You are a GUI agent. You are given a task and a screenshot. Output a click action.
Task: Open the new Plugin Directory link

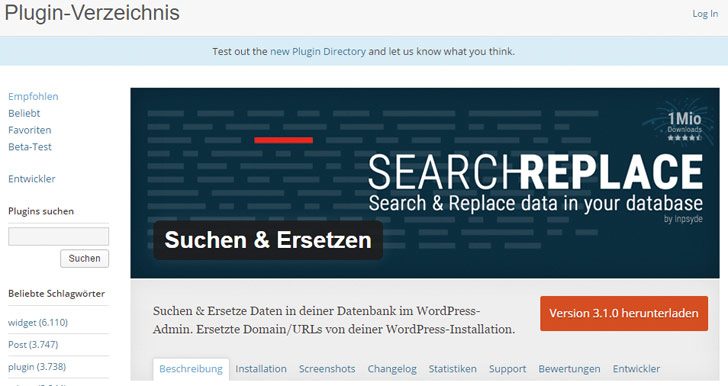click(x=318, y=51)
